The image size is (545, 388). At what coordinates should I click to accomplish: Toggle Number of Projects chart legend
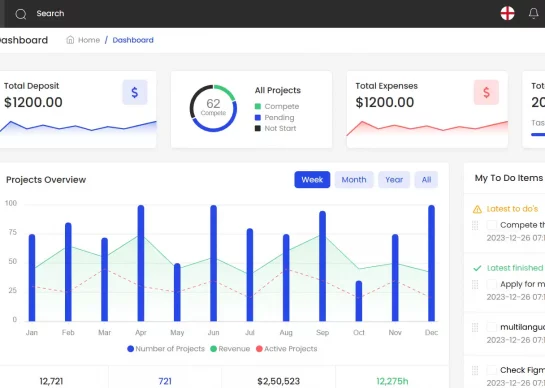(166, 349)
